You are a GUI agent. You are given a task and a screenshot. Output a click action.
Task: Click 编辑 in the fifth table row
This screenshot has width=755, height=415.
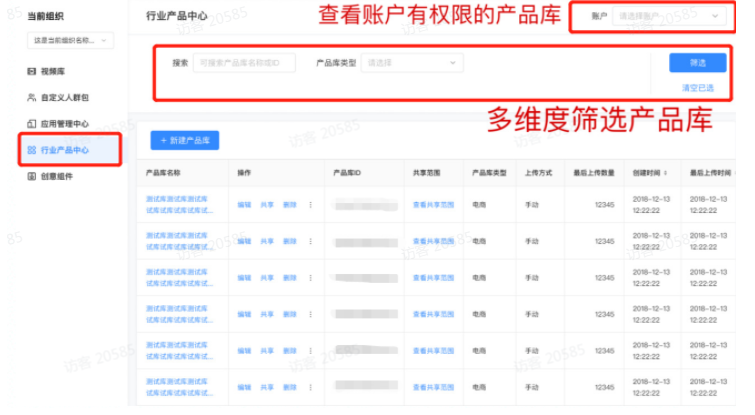(x=244, y=351)
